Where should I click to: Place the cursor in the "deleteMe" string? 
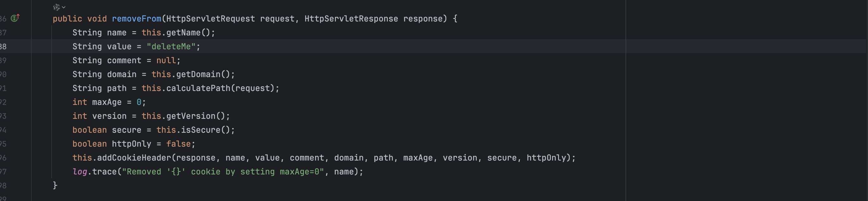point(171,46)
